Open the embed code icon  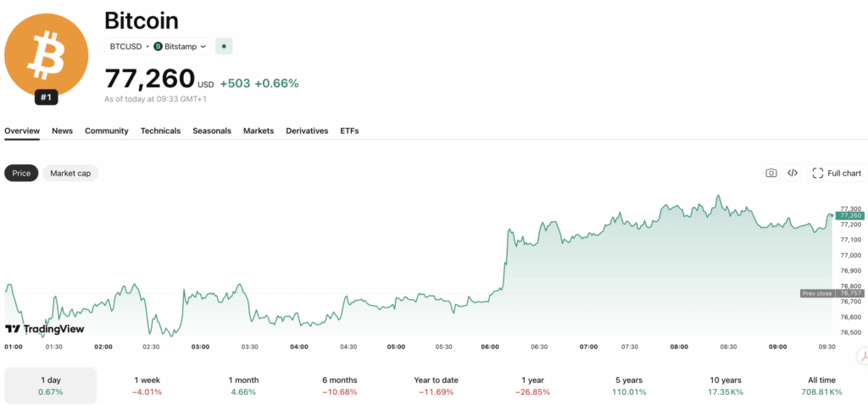tap(793, 173)
